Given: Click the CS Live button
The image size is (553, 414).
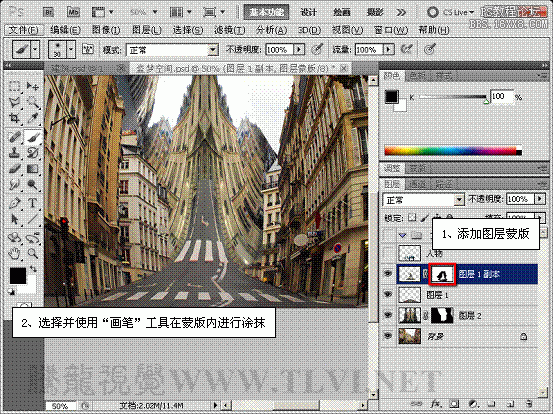Looking at the screenshot, I should (451, 12).
